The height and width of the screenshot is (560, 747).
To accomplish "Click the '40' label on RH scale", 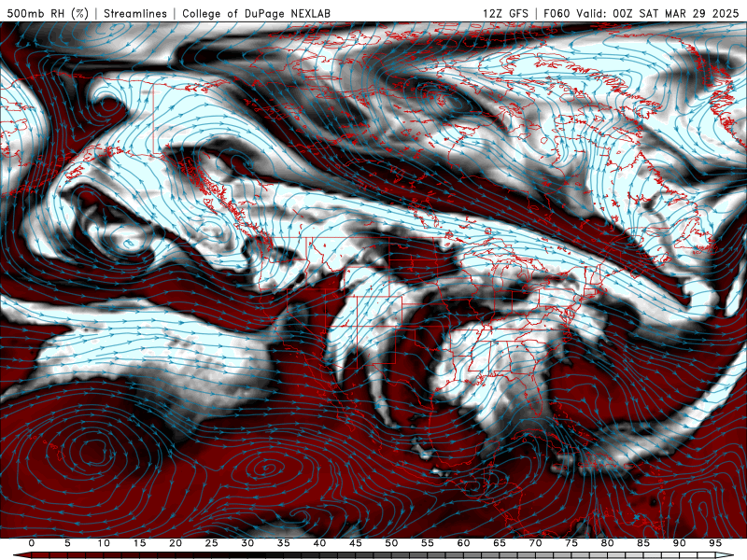I will (x=319, y=543).
